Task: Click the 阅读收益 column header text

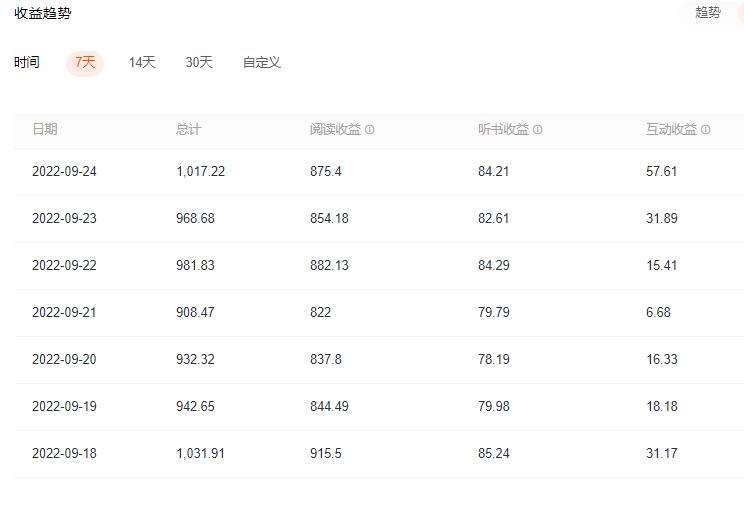Action: [335, 130]
